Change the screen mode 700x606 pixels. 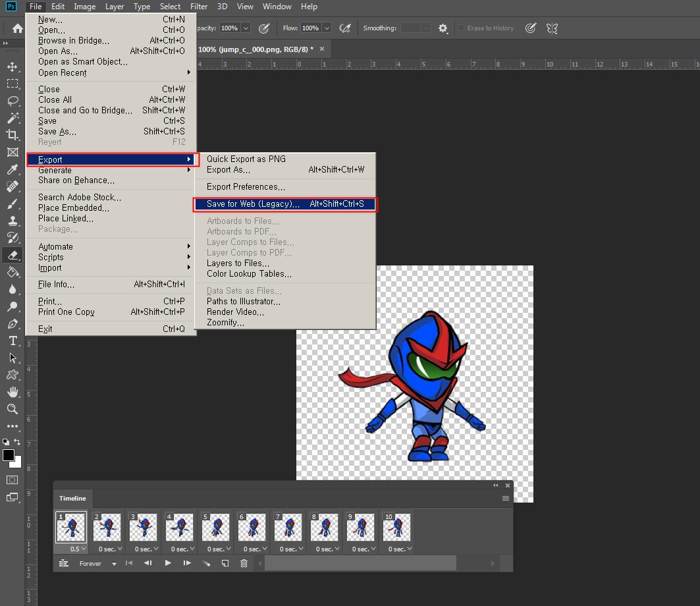click(13, 497)
